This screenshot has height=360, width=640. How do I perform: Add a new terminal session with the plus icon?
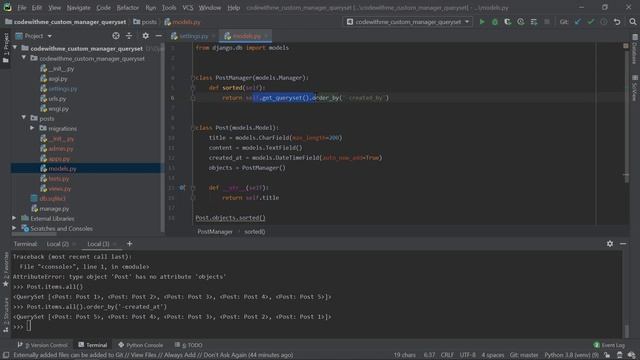pos(129,244)
